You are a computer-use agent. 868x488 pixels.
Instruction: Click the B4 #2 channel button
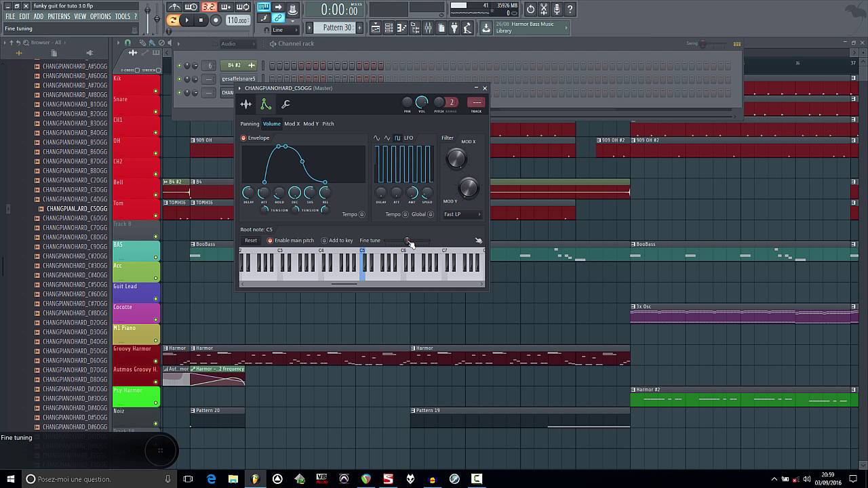coord(240,65)
